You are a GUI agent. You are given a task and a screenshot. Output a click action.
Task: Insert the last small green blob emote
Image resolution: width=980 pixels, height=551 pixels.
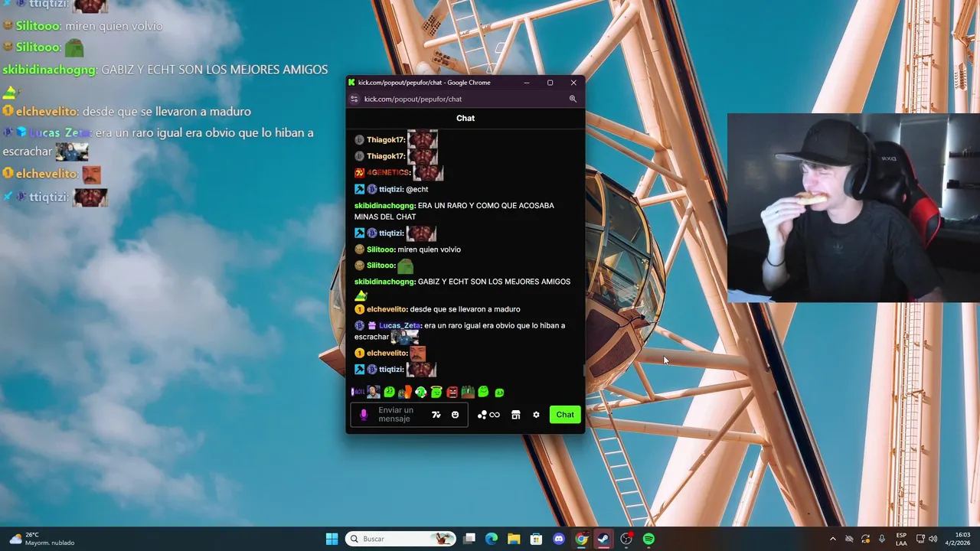[499, 393]
